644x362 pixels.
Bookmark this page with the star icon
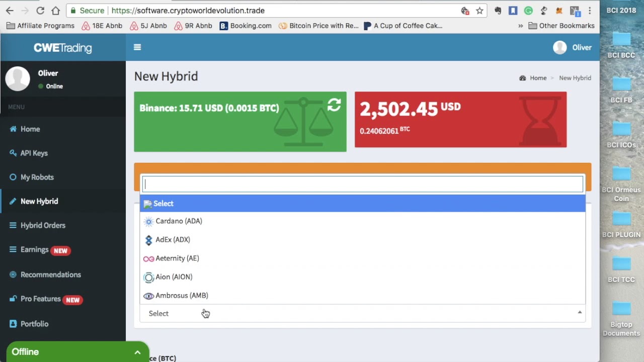pos(479,11)
